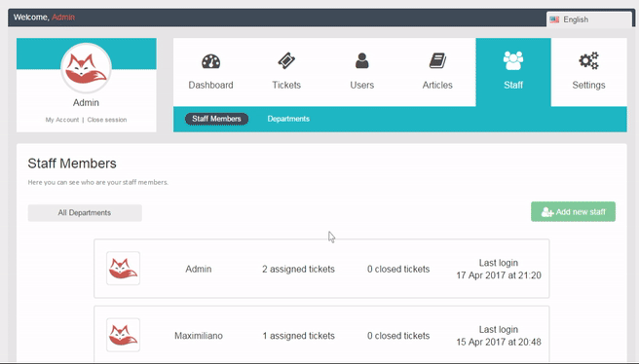Select the Admin staff member name

pos(199,270)
